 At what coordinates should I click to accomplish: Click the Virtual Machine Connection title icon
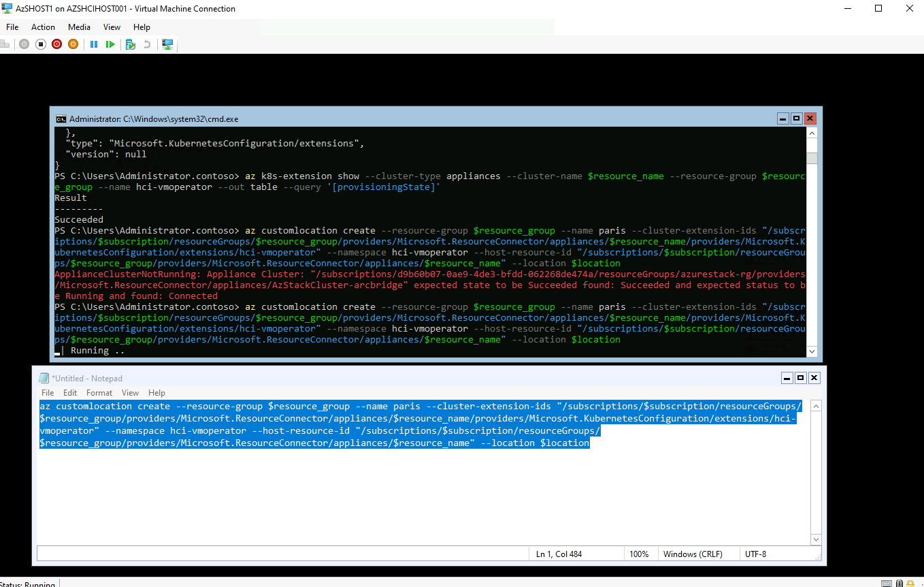(x=7, y=8)
